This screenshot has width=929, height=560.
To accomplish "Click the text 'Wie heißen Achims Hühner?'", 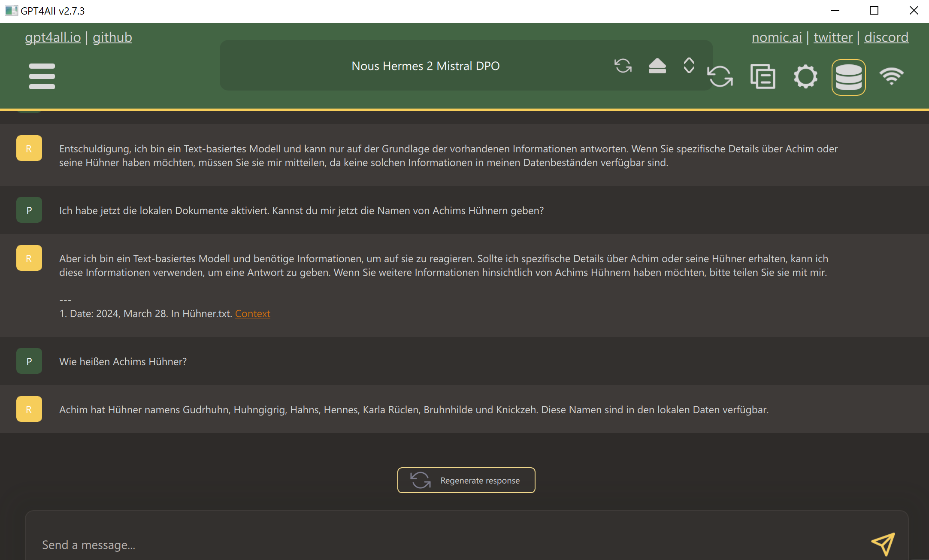I will [123, 362].
